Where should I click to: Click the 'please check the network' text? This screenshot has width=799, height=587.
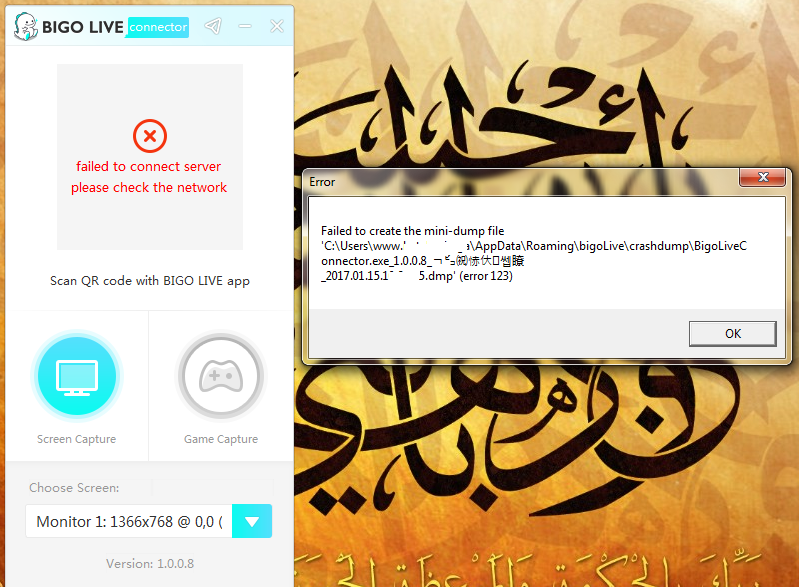pyautogui.click(x=149, y=188)
